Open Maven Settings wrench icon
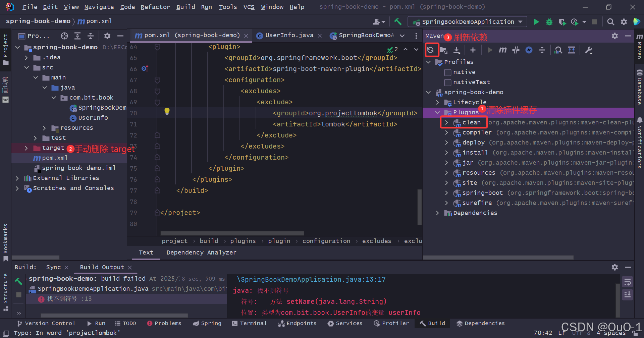The height and width of the screenshot is (338, 644). point(589,50)
